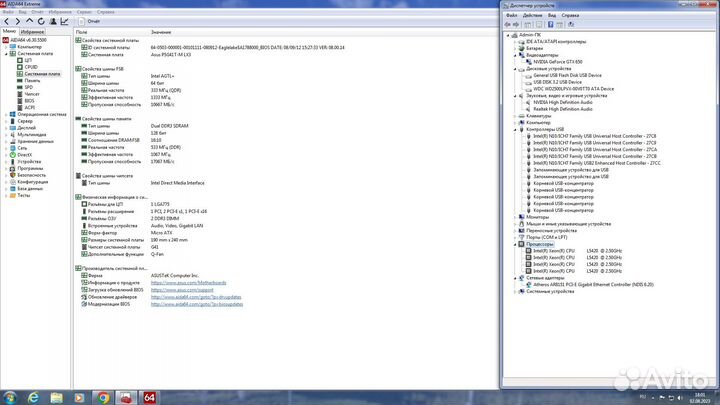The width and height of the screenshot is (720, 405).
Task: Collapse the Процессоры node in Device Manager
Action: coord(515,244)
